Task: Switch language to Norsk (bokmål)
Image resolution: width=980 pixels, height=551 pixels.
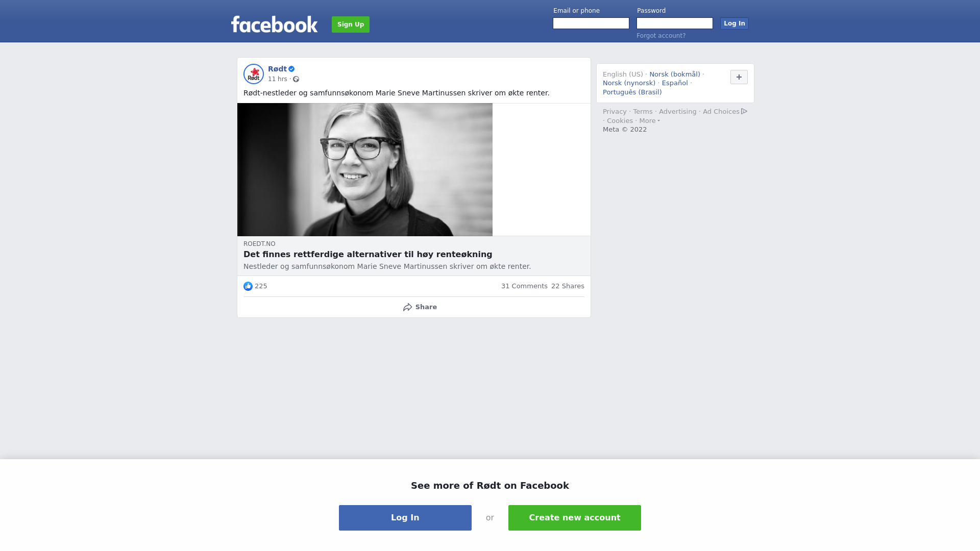Action: point(675,74)
